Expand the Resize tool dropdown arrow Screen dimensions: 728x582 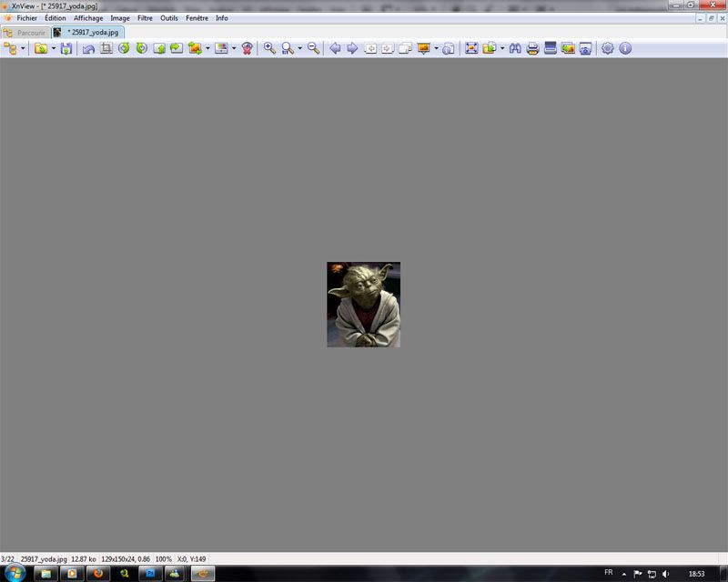click(207, 48)
